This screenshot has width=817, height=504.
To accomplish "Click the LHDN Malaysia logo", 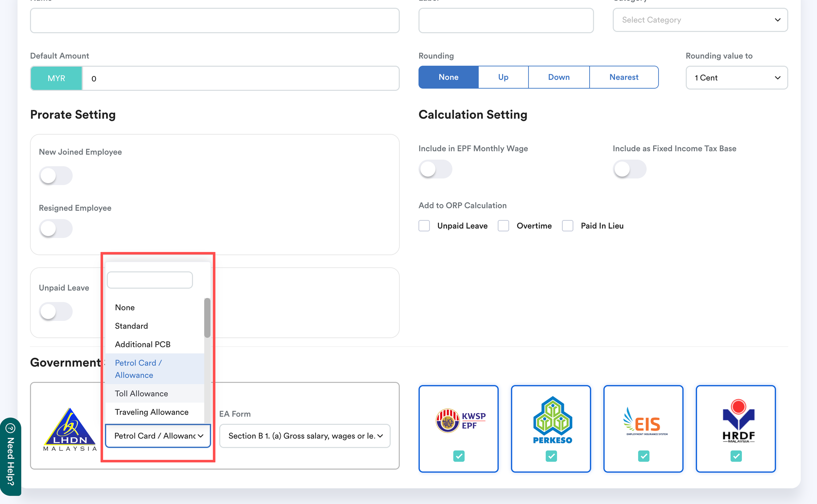I will (x=70, y=429).
